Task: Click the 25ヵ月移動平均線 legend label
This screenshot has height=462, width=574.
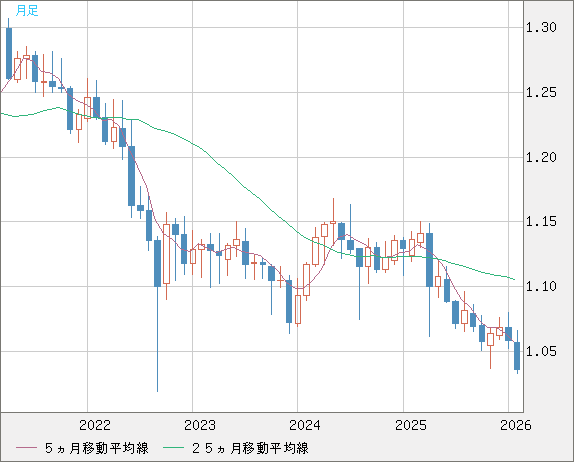Action: point(250,448)
